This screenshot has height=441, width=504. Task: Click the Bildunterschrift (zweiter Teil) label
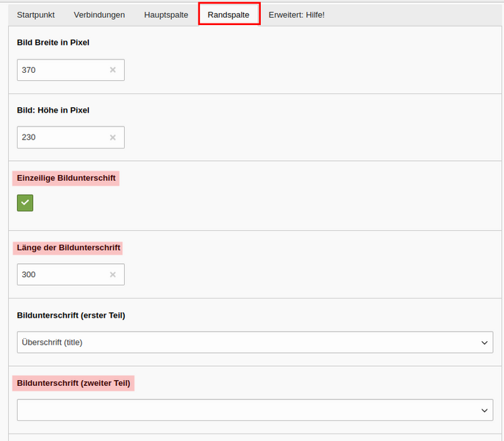[x=73, y=383]
